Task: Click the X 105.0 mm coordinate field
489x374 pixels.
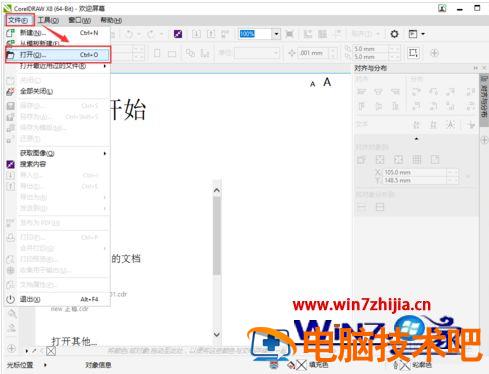Action: [415, 172]
